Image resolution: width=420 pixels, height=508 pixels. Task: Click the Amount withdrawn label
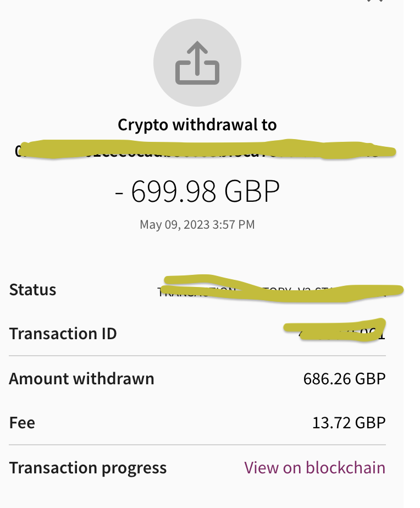(x=82, y=379)
